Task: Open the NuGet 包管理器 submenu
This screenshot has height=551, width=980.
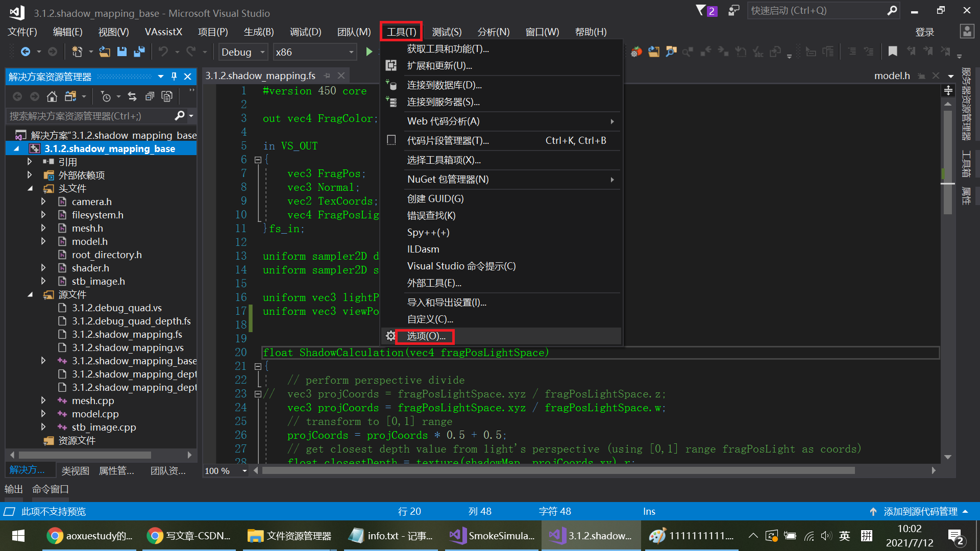Action: [x=448, y=180]
